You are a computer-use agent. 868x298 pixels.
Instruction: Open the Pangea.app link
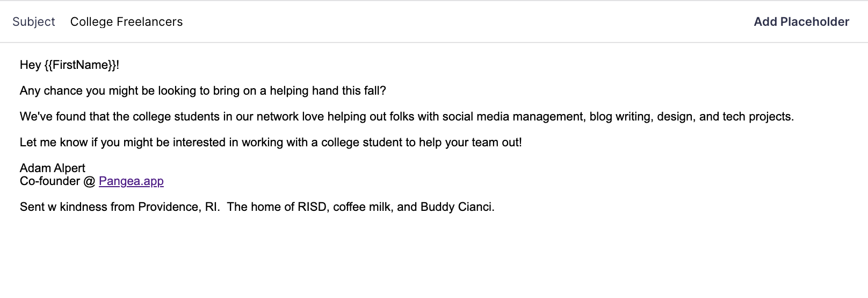(x=131, y=181)
